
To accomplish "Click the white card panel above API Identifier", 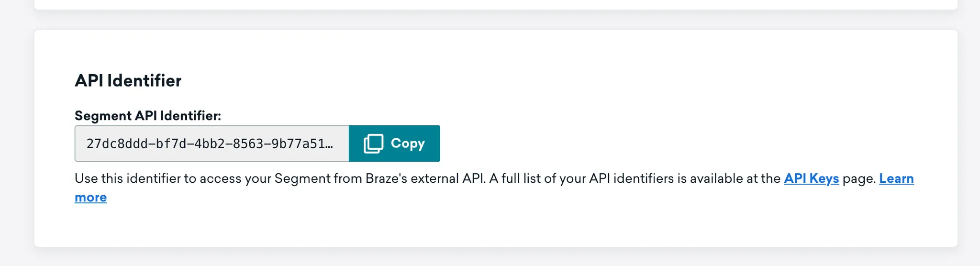I will point(496,4).
